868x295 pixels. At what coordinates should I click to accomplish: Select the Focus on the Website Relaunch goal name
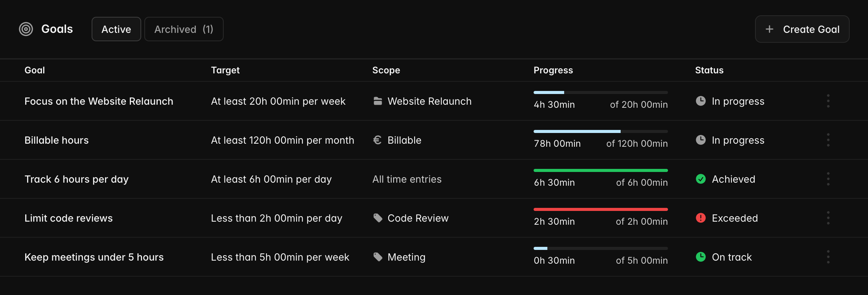(99, 101)
